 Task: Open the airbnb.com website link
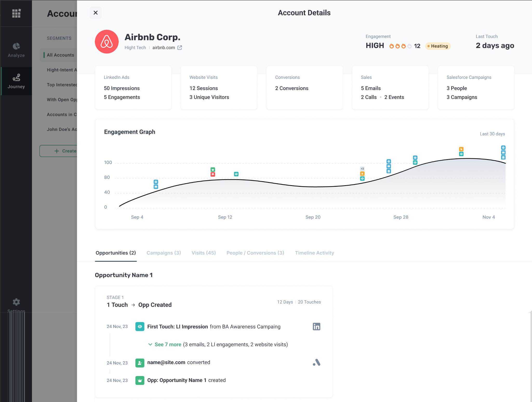pyautogui.click(x=164, y=48)
